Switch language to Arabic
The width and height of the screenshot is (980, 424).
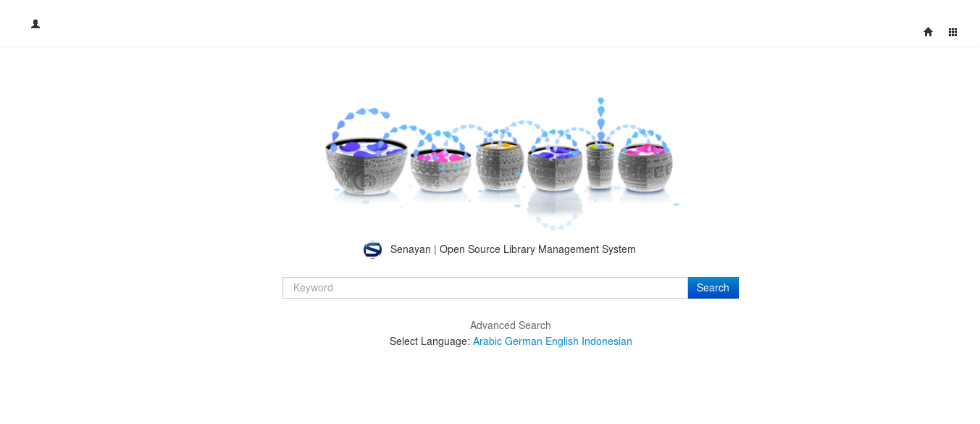(x=487, y=341)
